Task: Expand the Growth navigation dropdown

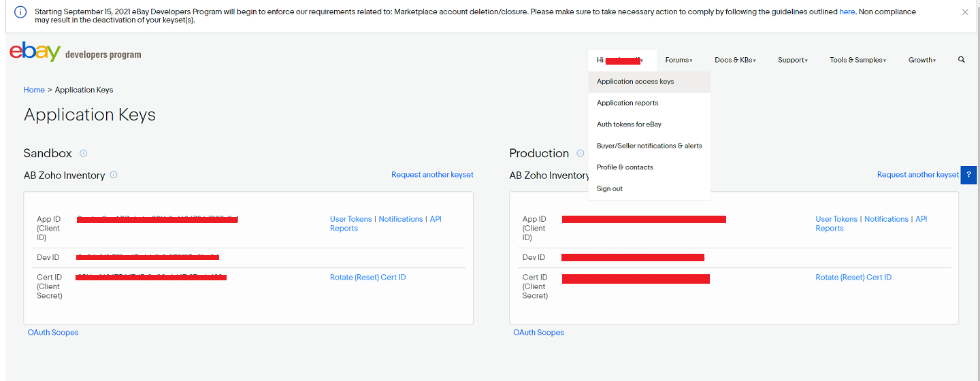Action: tap(922, 60)
